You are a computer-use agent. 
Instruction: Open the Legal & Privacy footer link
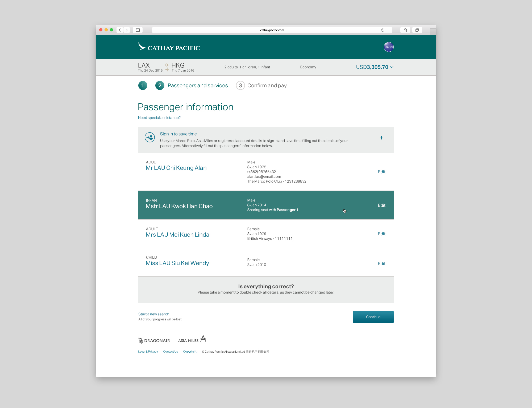point(148,352)
